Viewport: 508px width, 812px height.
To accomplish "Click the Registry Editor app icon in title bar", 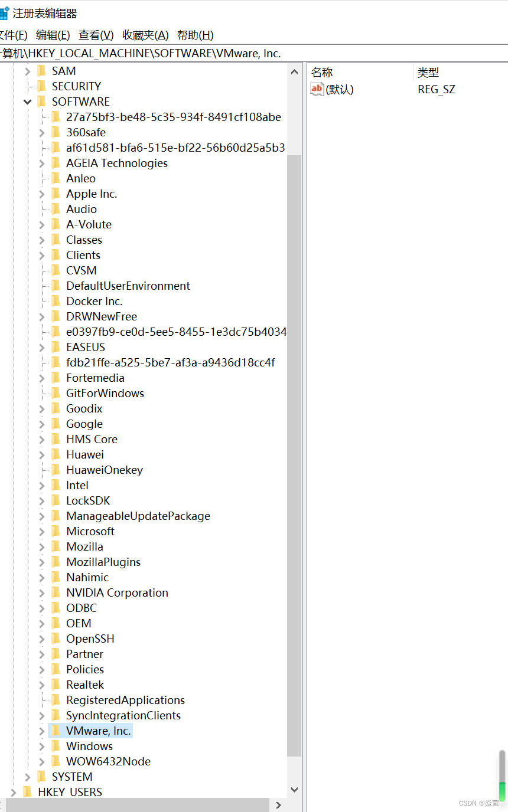I will click(x=4, y=13).
